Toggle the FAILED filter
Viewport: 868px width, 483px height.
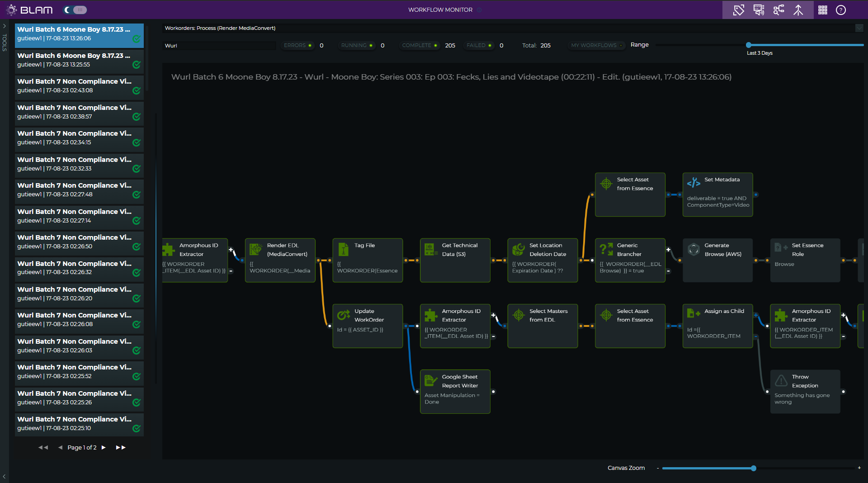click(x=479, y=45)
